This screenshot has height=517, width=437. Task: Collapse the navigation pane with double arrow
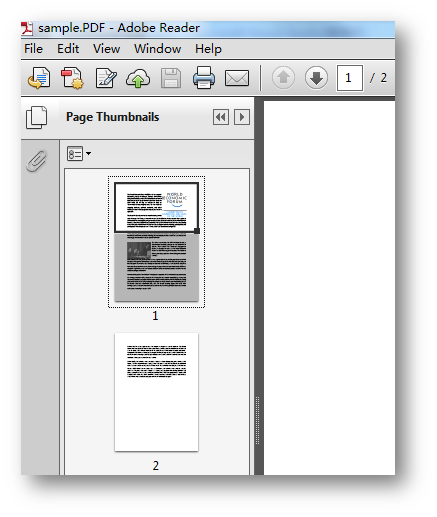coord(221,117)
